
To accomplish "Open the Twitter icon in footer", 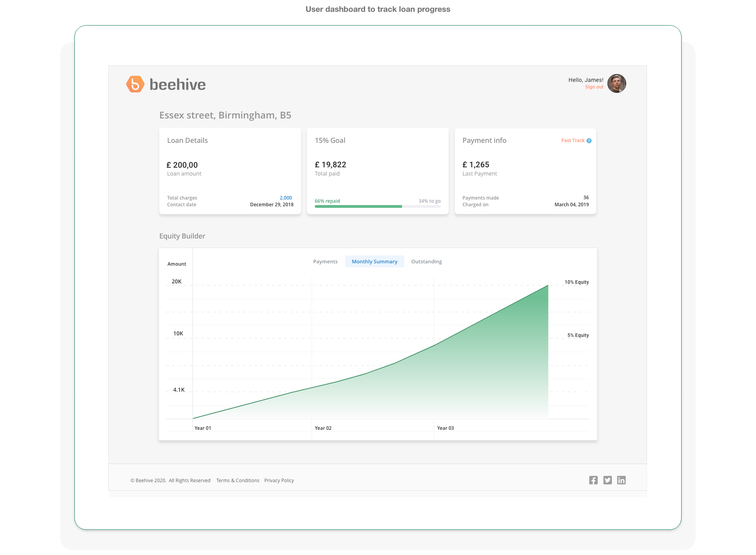I will tap(608, 480).
